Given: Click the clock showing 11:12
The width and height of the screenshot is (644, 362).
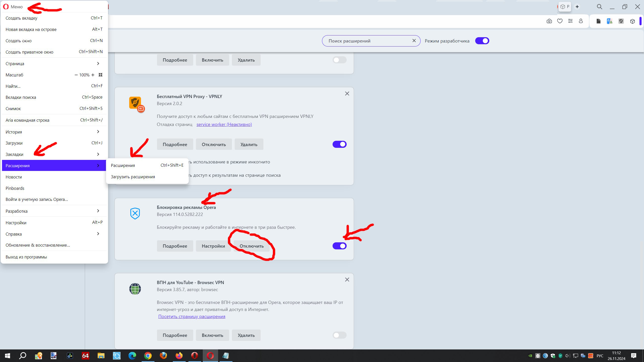Looking at the screenshot, I should pos(617,353).
